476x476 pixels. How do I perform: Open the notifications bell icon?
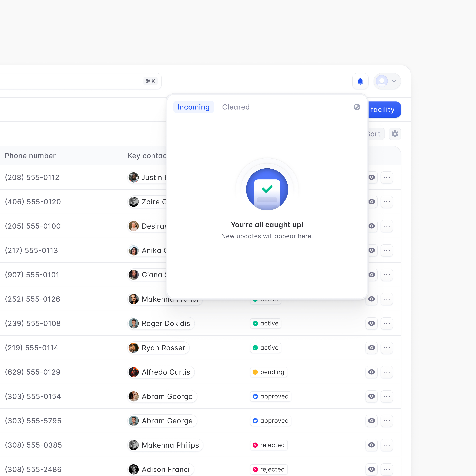pyautogui.click(x=360, y=81)
